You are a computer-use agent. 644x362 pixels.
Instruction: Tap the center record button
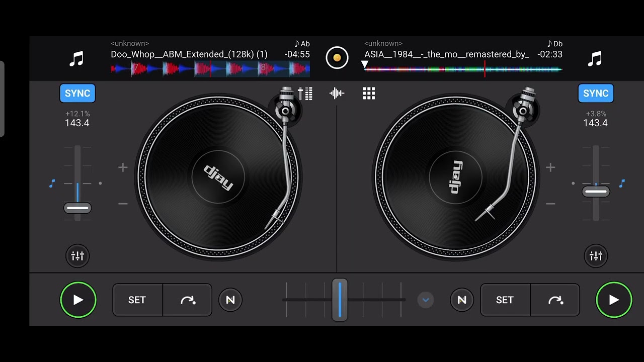(337, 58)
